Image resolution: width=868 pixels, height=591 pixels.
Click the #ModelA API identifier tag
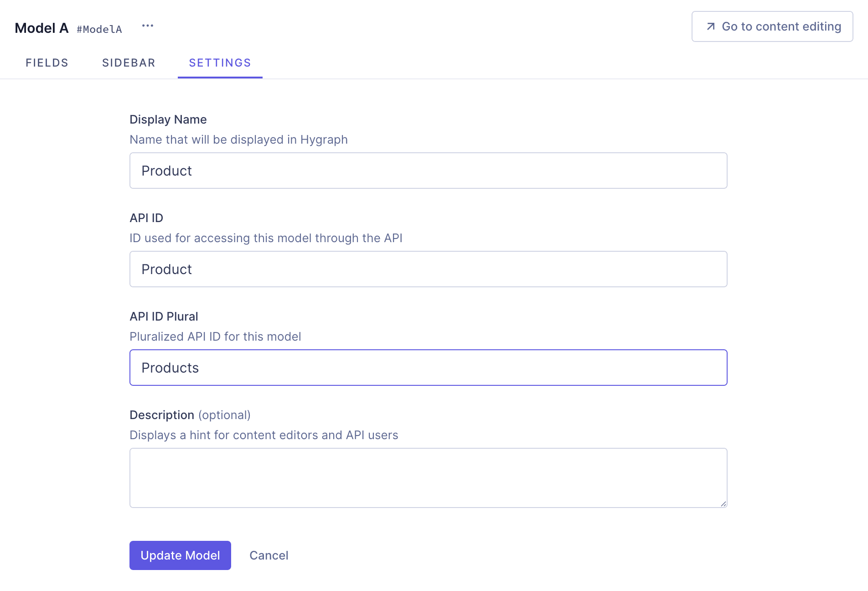point(99,30)
